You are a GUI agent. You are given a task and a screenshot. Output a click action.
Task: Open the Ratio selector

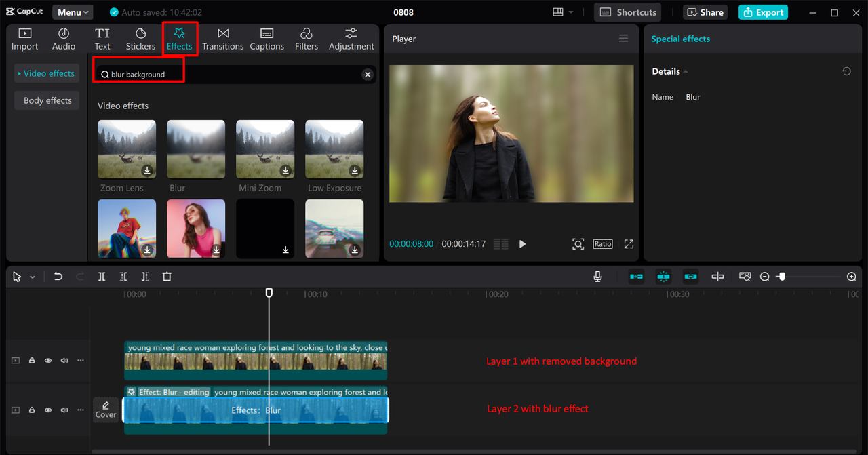point(603,244)
